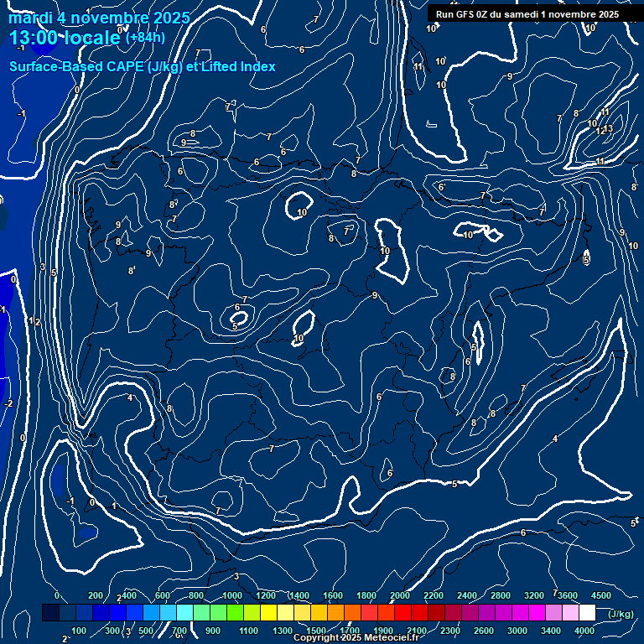This screenshot has width=644, height=644.
Task: Click the 'Copyright 2025 Meteociel.fr' text
Action: [356, 637]
